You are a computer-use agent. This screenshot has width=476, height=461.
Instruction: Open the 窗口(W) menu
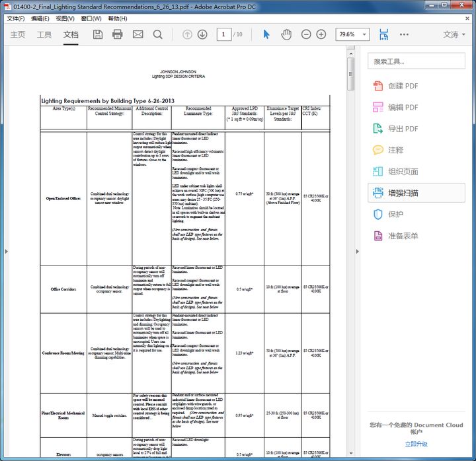click(x=91, y=18)
